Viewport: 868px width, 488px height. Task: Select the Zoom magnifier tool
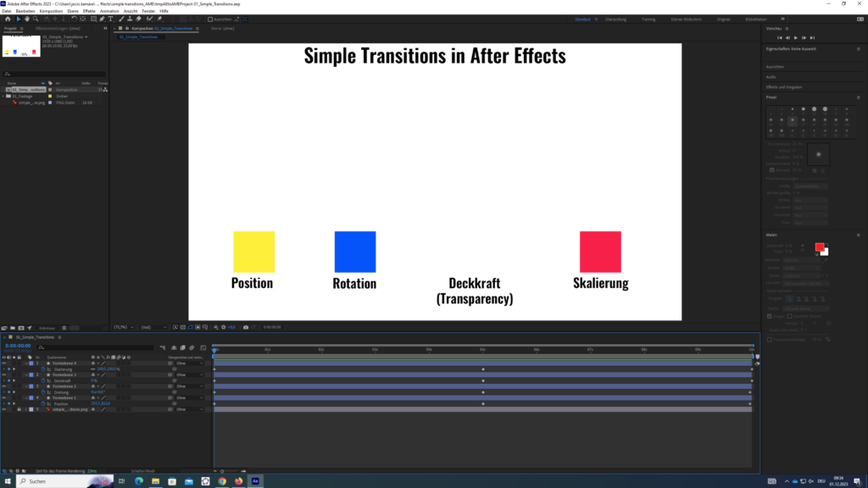[x=36, y=19]
